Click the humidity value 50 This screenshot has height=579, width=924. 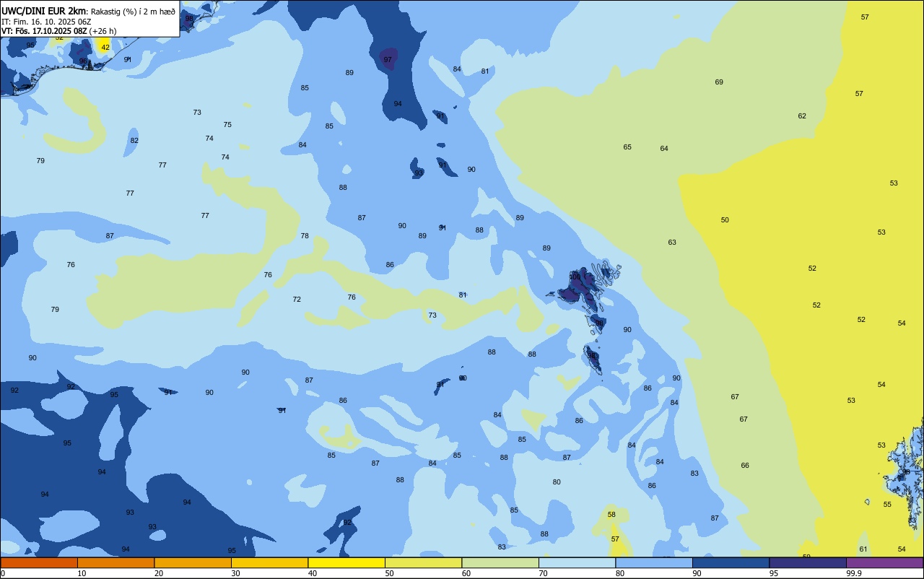point(725,220)
